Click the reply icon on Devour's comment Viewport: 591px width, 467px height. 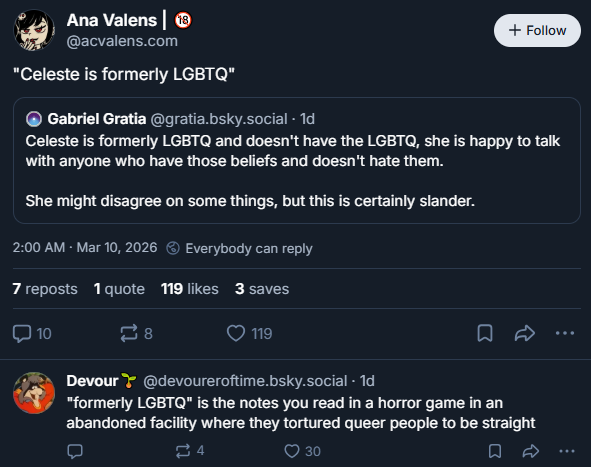(75, 451)
